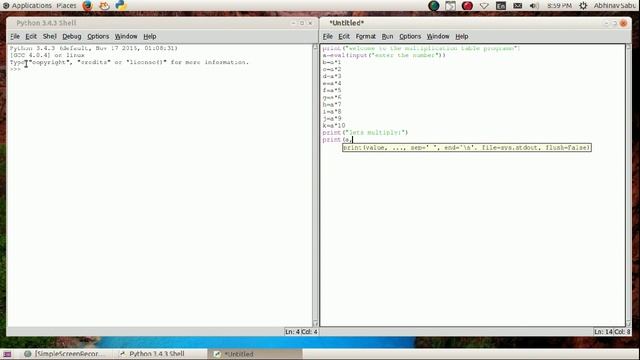This screenshot has width=640, height=360.
Task: Click the Python 3.4.3 Shell title bar
Action: (162, 23)
